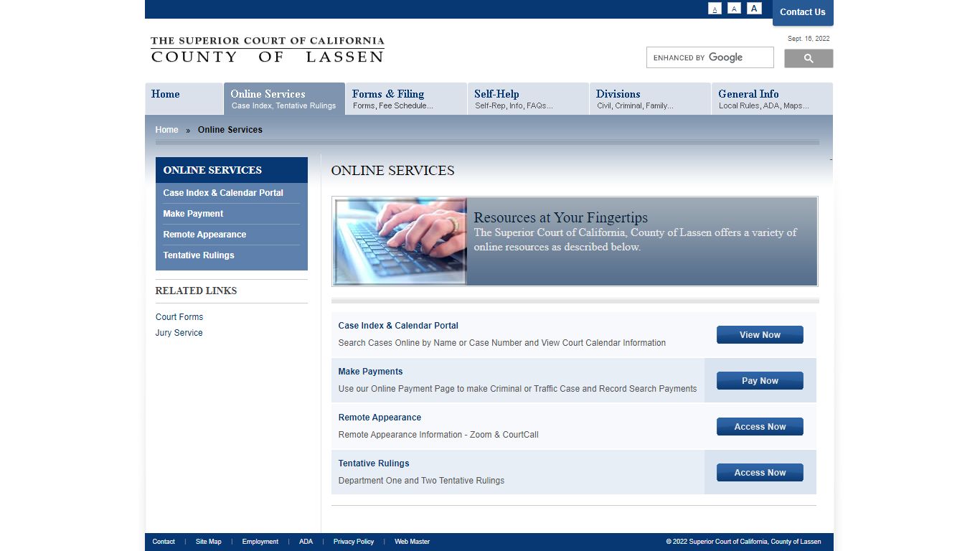The height and width of the screenshot is (551, 980).
Task: Click the Contact Us tab
Action: coord(803,12)
